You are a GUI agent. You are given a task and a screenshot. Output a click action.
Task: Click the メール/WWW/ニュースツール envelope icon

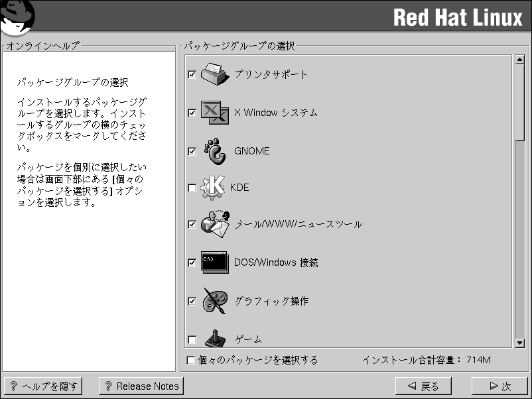(214, 224)
